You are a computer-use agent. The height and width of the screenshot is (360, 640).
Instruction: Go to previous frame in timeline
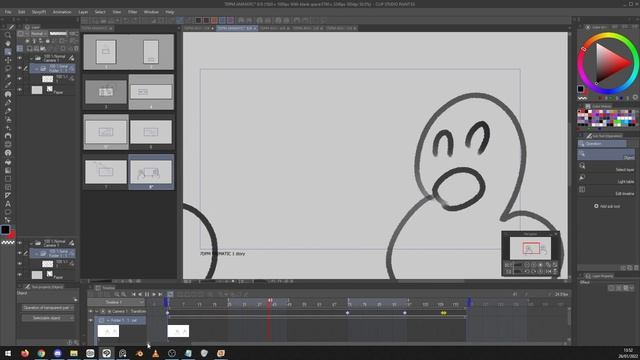(140, 294)
